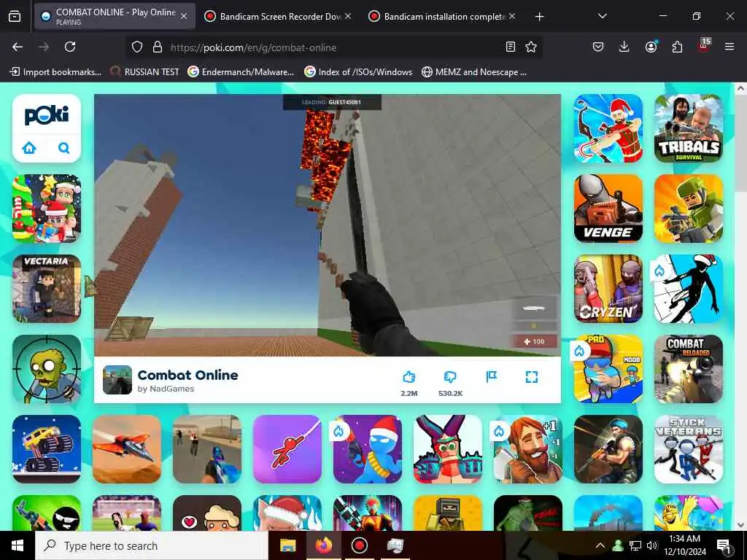
Task: Click the Combat Online game viewport
Action: click(x=328, y=225)
